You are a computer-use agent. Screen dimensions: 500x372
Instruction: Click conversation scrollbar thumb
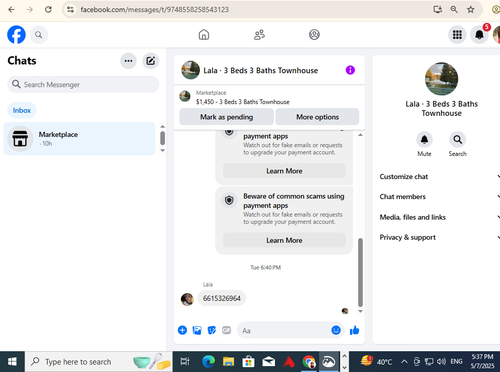(x=360, y=272)
